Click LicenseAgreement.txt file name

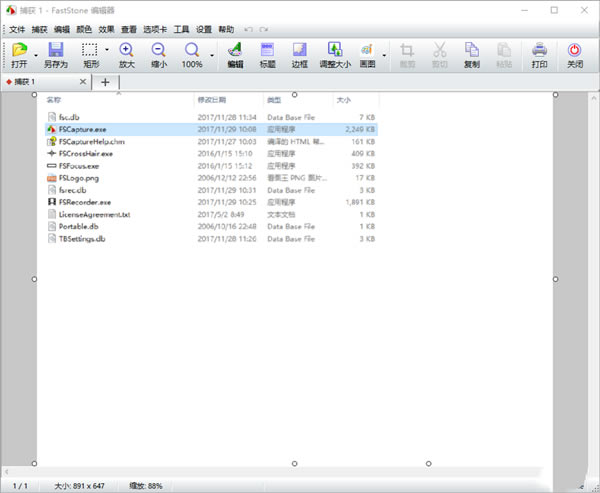click(95, 214)
